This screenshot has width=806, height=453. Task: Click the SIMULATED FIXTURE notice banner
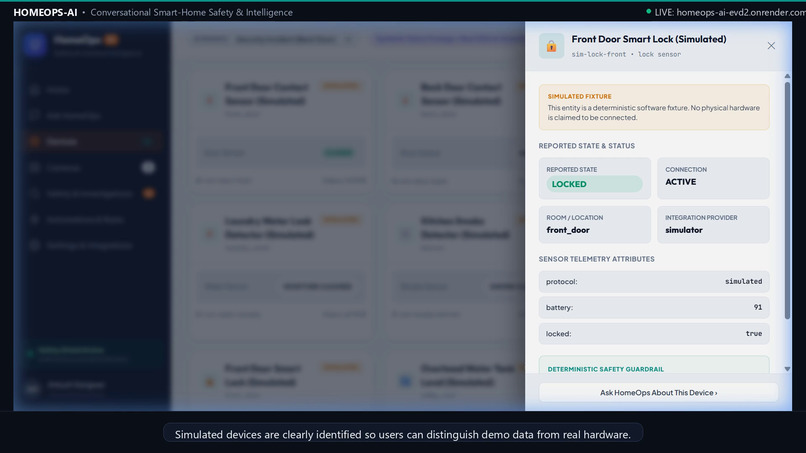coord(654,107)
